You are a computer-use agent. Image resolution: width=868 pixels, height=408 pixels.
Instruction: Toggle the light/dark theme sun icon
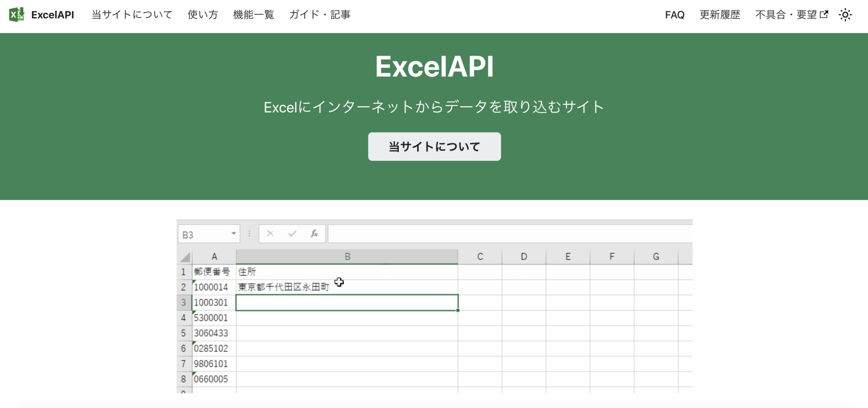tap(845, 15)
